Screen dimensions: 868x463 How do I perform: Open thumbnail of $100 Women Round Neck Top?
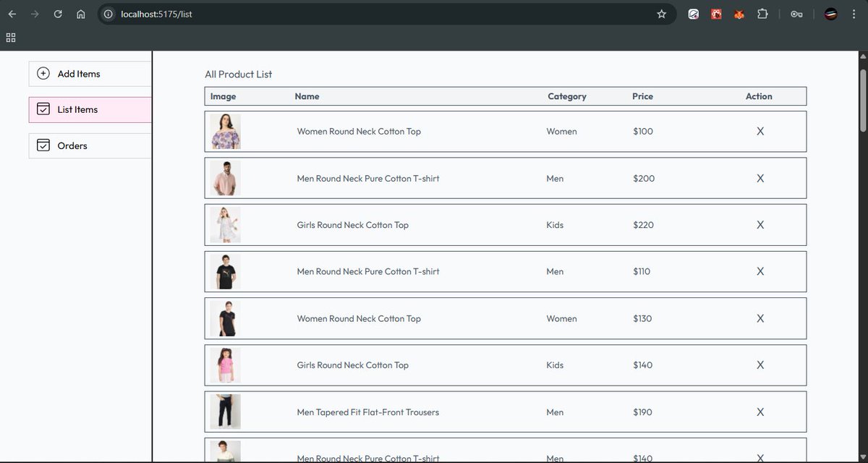pyautogui.click(x=225, y=132)
